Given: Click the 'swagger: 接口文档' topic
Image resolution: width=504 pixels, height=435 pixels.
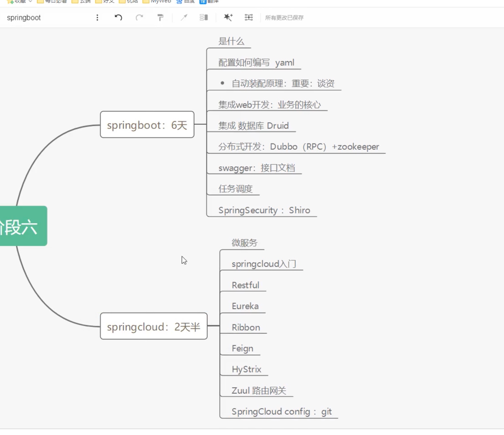Looking at the screenshot, I should point(257,168).
